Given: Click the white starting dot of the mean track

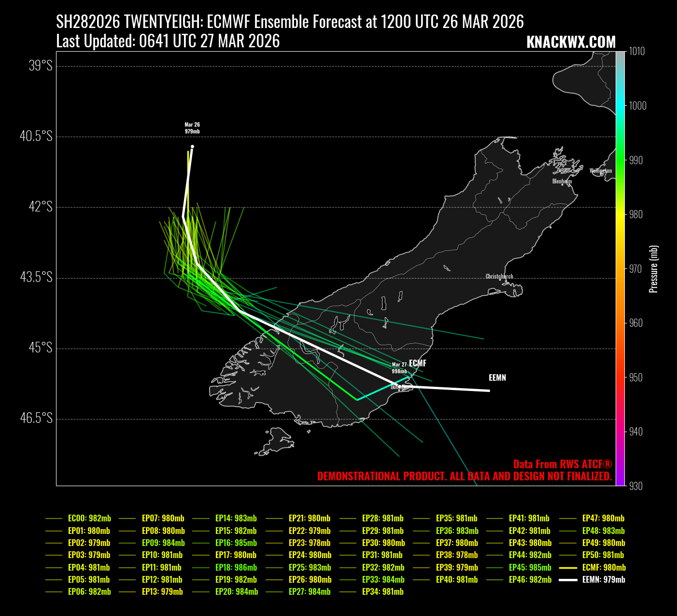Looking at the screenshot, I should click(192, 146).
